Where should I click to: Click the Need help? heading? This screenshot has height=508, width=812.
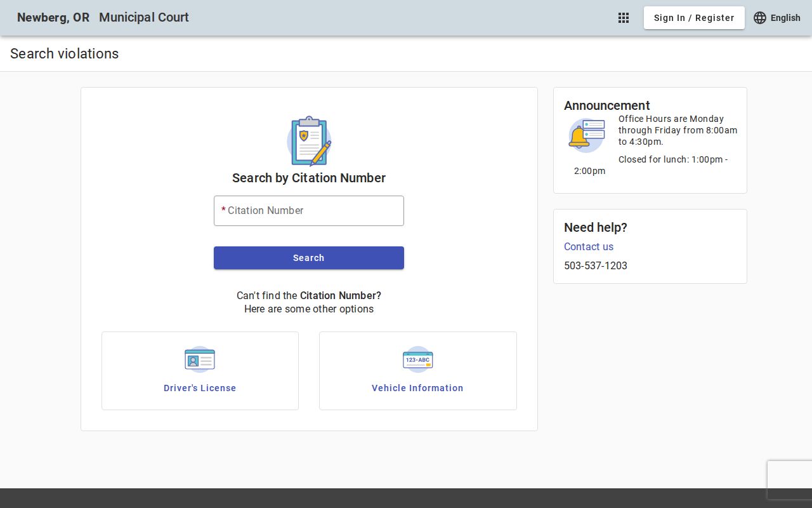[596, 227]
